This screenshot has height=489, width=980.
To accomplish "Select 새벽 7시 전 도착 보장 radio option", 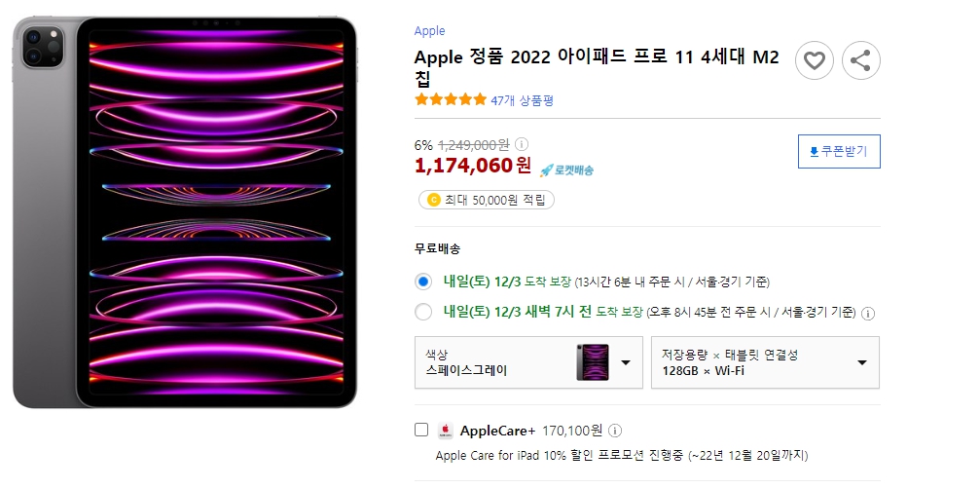I will 423,312.
